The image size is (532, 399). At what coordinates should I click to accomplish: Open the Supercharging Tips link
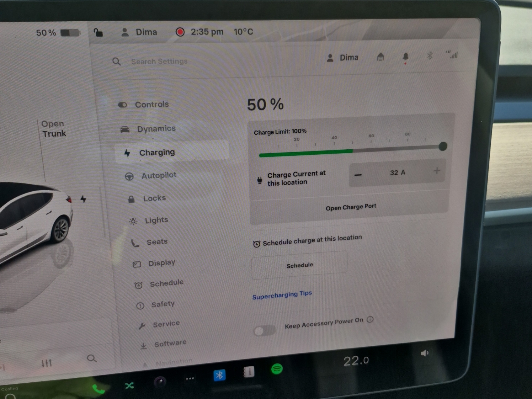coord(282,295)
